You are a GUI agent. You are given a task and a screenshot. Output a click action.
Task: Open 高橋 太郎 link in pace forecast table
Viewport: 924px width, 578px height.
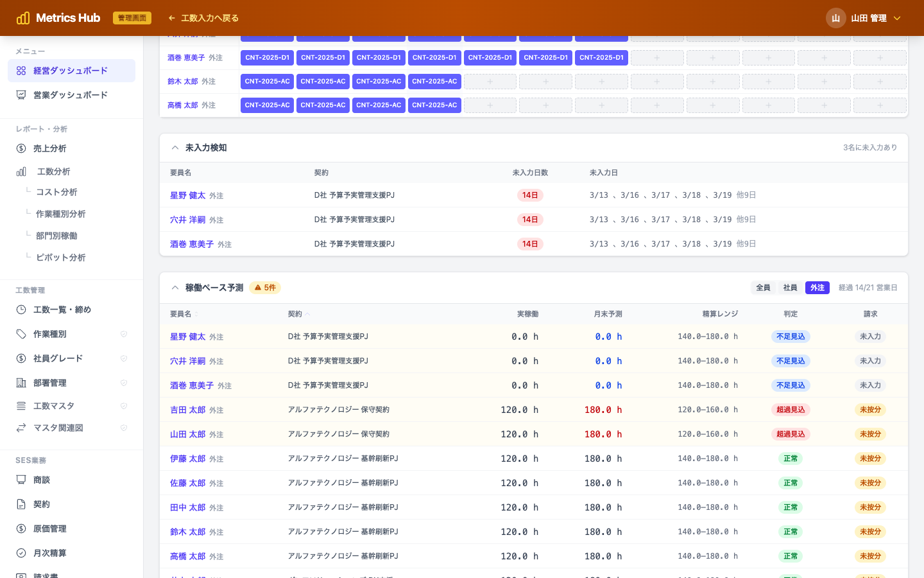tap(188, 556)
